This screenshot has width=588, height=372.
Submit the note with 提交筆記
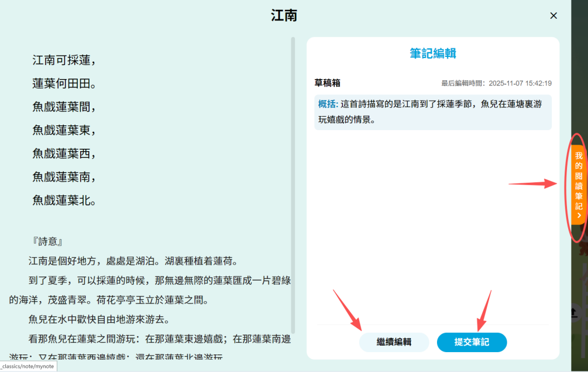(x=472, y=342)
